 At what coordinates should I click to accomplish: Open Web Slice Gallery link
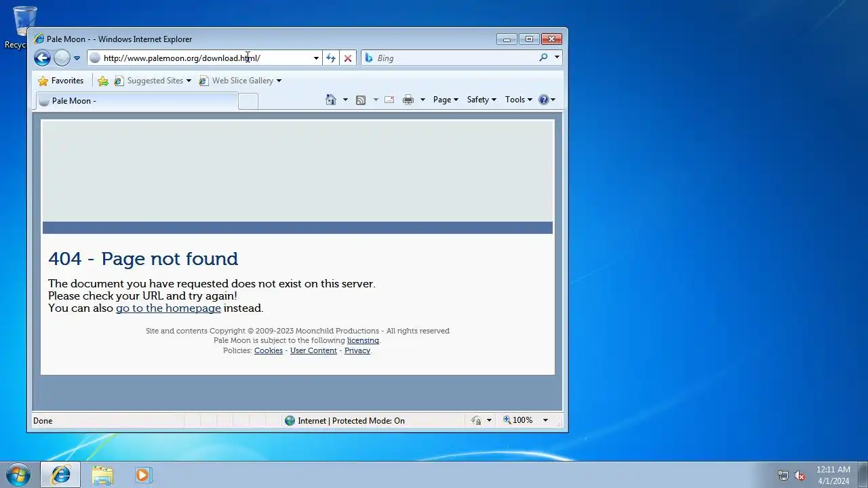point(240,81)
